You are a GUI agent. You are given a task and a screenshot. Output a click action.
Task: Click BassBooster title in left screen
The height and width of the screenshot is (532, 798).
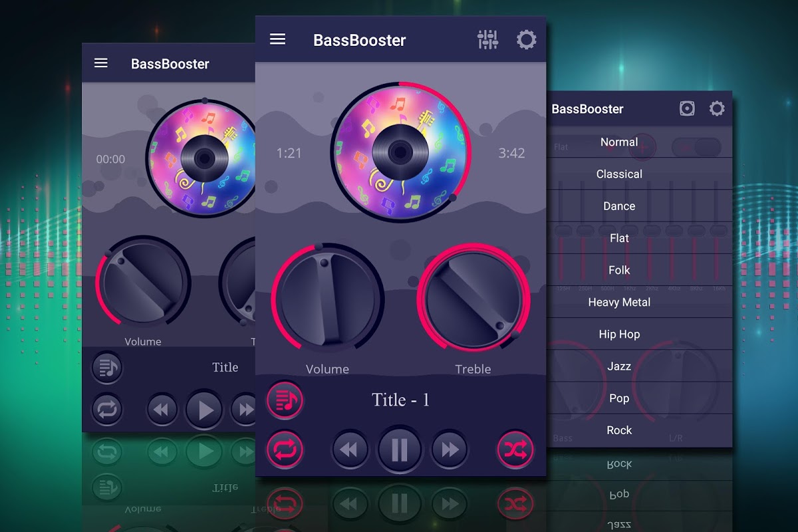tap(170, 64)
